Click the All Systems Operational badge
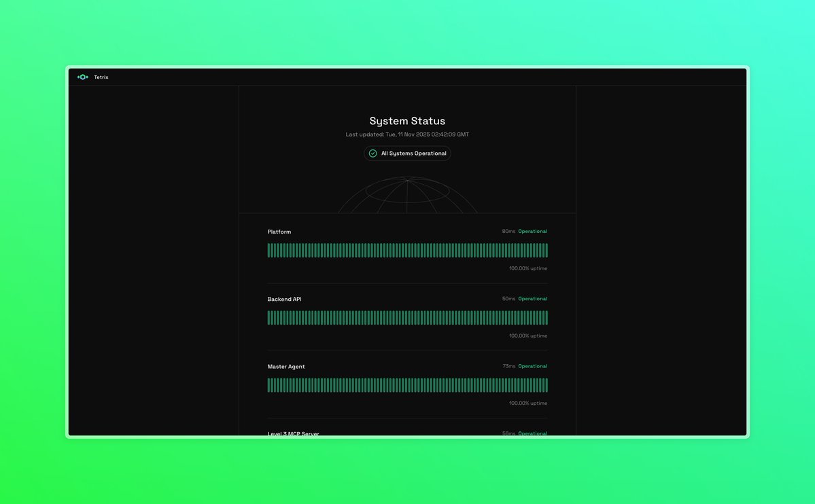 click(407, 153)
